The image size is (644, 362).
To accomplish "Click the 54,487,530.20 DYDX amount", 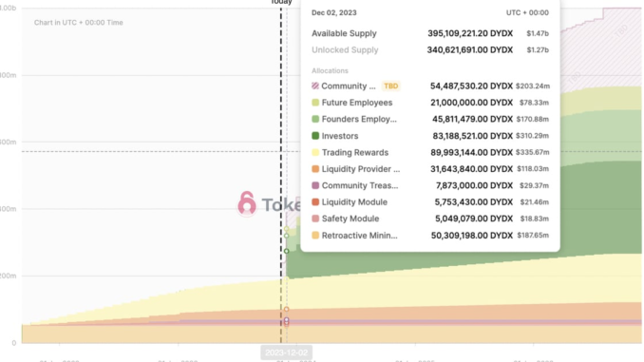I will [x=471, y=86].
